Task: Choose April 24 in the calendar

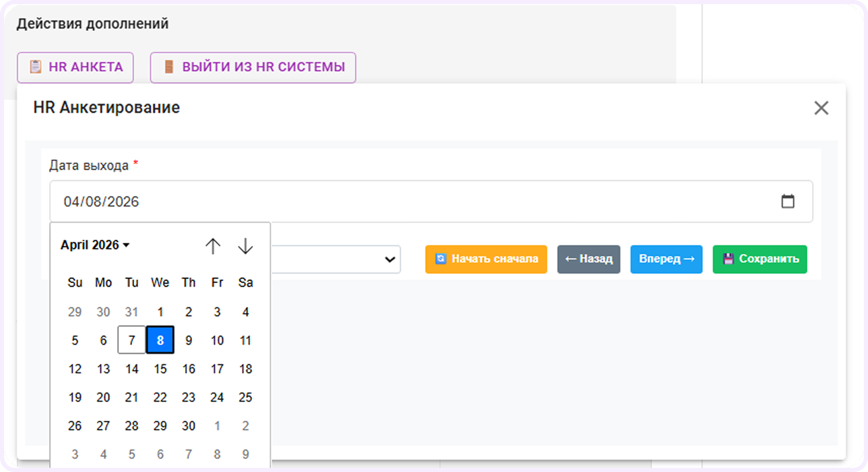Action: tap(217, 397)
